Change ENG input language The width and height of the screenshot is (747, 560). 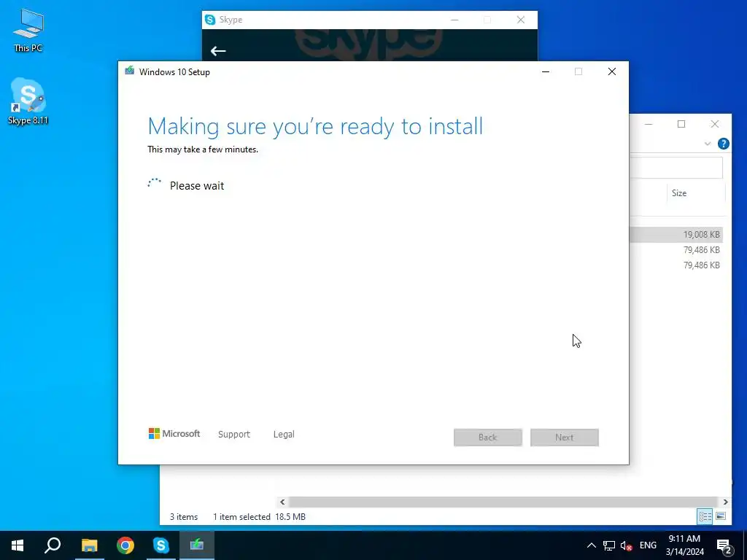[x=648, y=545]
